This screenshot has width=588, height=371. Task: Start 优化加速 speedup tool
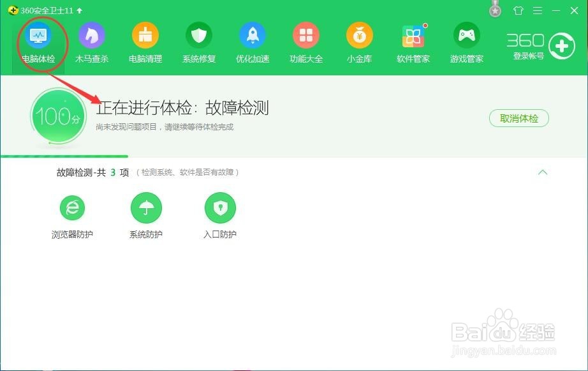(x=253, y=42)
